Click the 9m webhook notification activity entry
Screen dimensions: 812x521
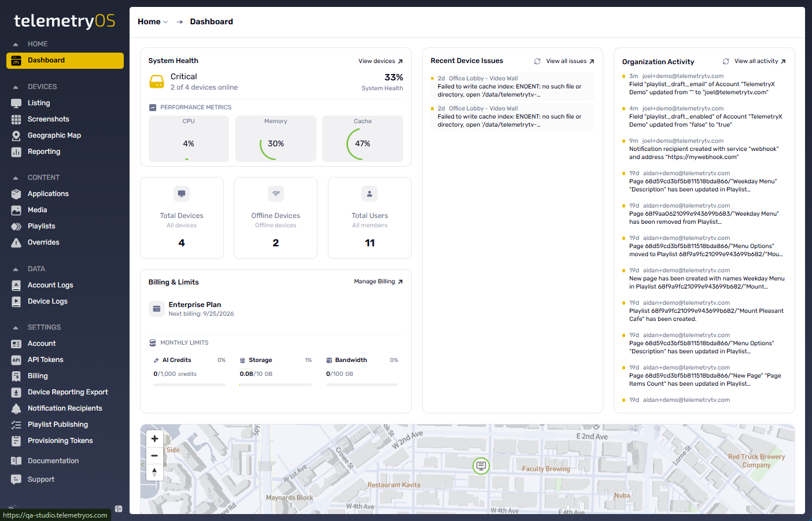coord(704,149)
